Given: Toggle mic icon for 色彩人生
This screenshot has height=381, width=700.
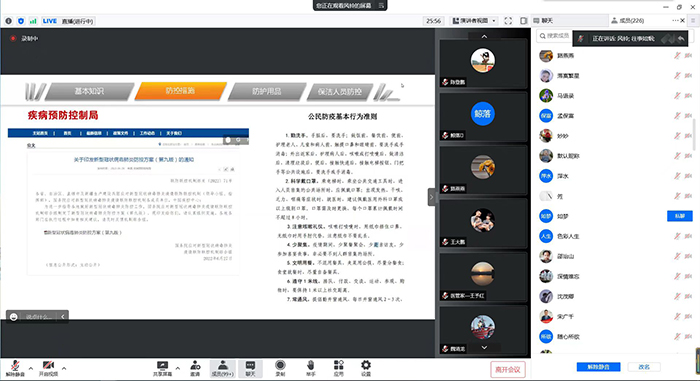Looking at the screenshot, I should (x=677, y=236).
